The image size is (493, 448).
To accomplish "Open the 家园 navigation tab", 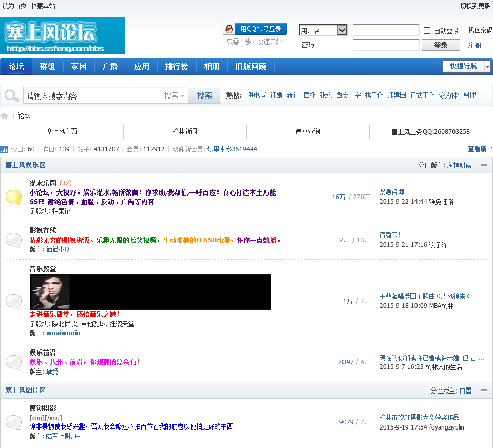I will [79, 66].
